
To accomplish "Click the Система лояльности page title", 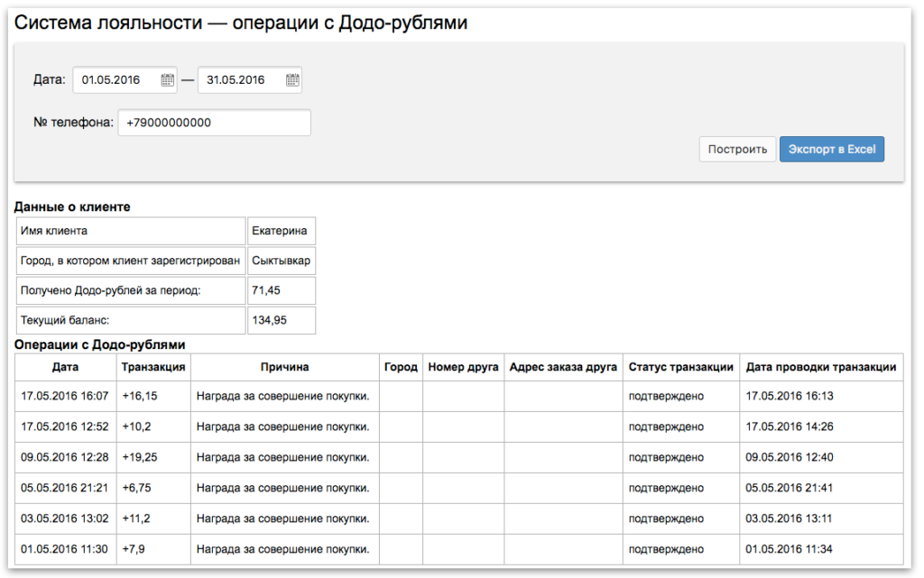I will (x=241, y=23).
